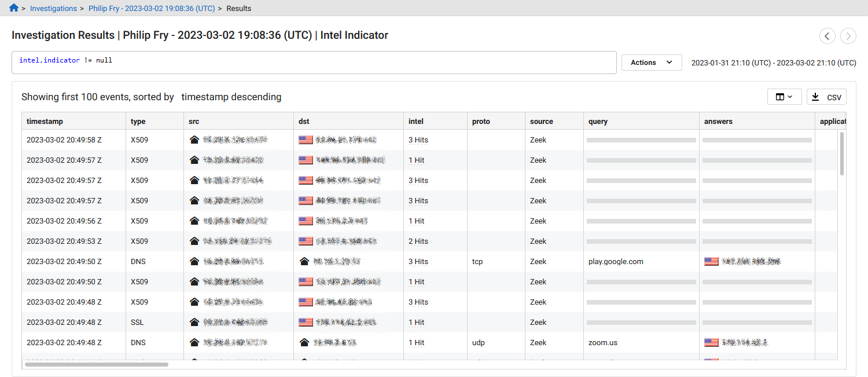Navigate forward with the right chevron arrow
Image resolution: width=868 pixels, height=377 pixels.
(x=848, y=36)
